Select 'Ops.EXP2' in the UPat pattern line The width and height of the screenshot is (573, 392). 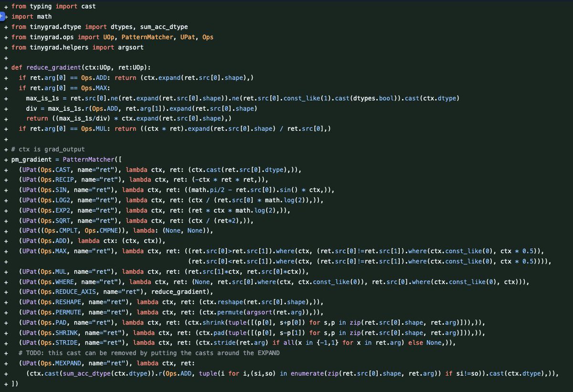pyautogui.click(x=55, y=210)
